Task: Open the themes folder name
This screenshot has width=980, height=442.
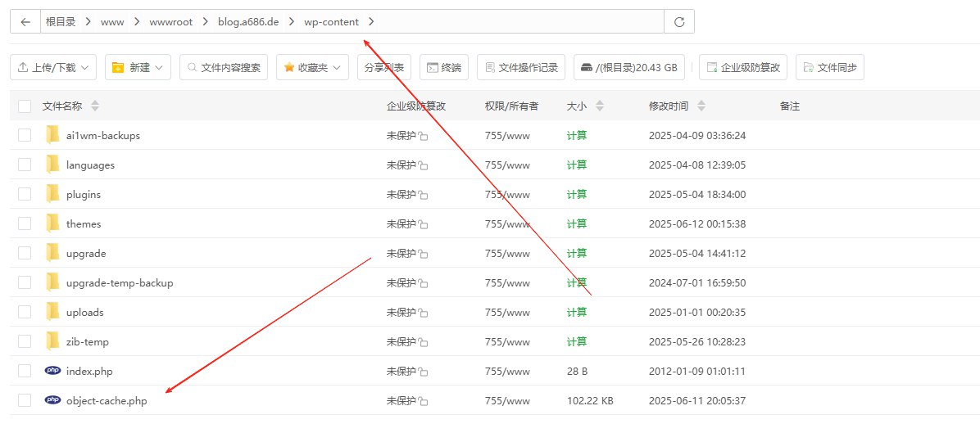Action: [83, 223]
